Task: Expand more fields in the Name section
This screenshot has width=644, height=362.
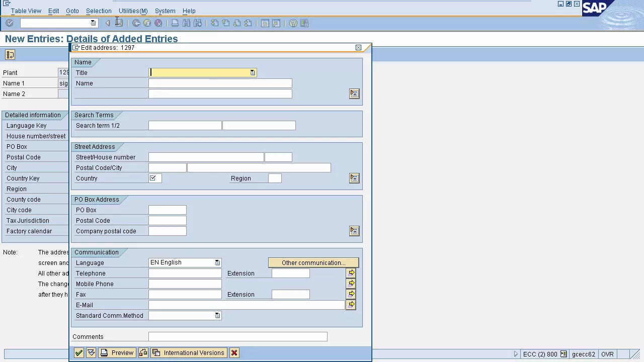Action: point(354,94)
